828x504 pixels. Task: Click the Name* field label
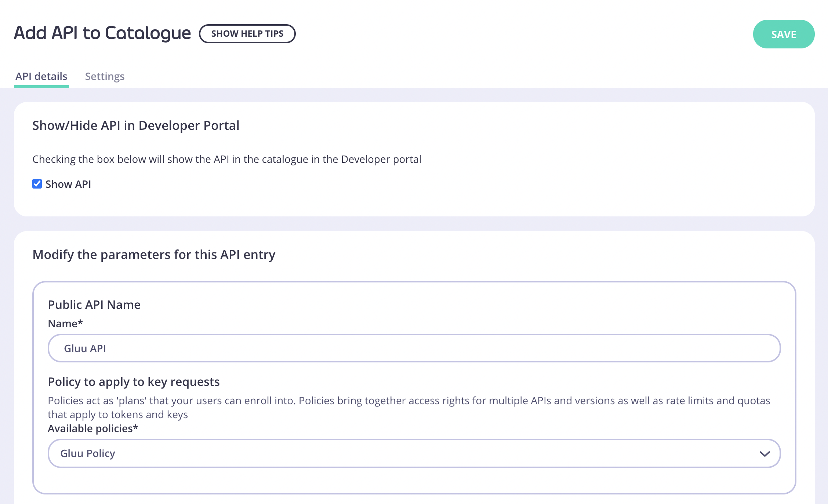(65, 324)
